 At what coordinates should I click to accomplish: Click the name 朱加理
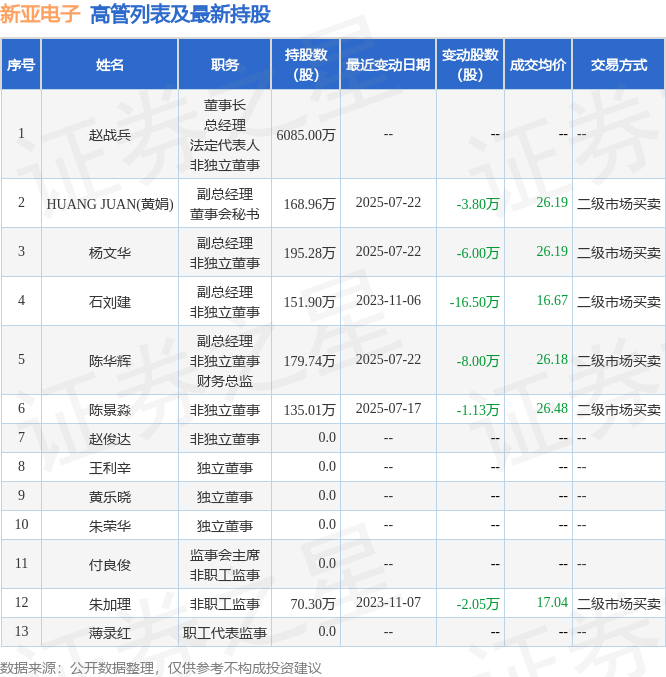pos(110,604)
